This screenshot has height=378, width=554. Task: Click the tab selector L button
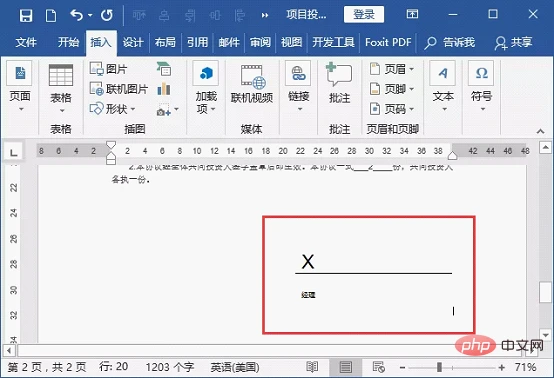pyautogui.click(x=13, y=152)
